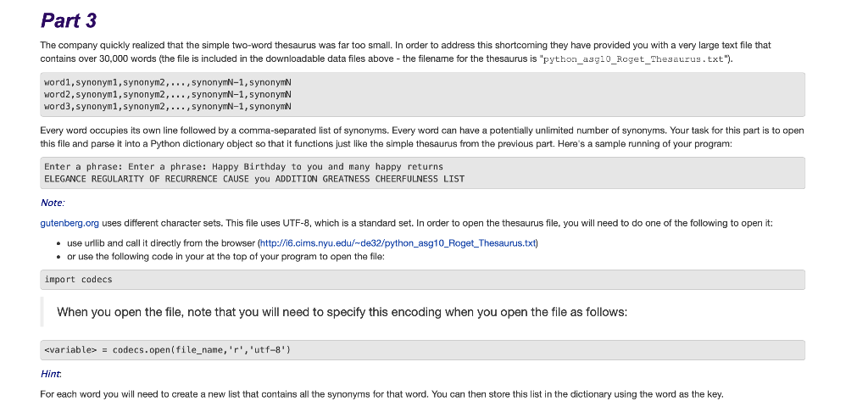This screenshot has width=868, height=412.
Task: Click the 'The company quickly realized' paragraph
Action: (x=406, y=52)
